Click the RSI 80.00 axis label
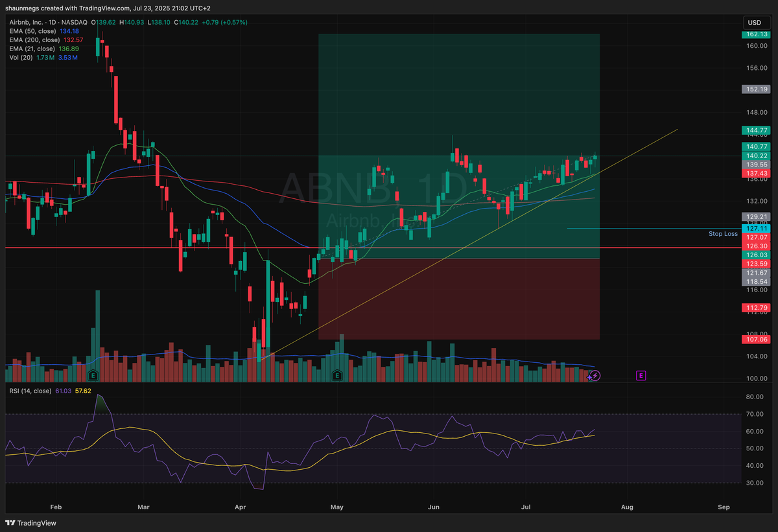Image resolution: width=778 pixels, height=532 pixels. [755, 397]
